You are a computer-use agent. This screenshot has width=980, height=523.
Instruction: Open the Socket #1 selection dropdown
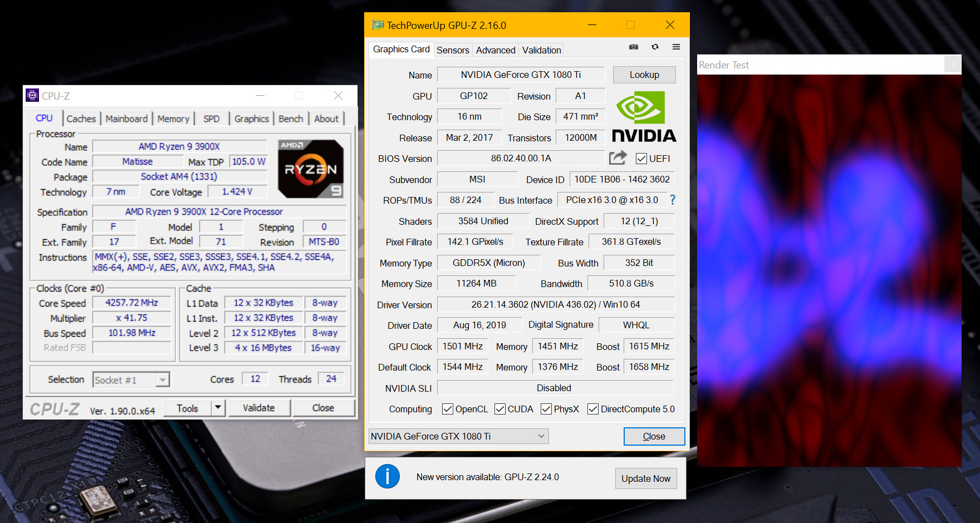coord(131,379)
